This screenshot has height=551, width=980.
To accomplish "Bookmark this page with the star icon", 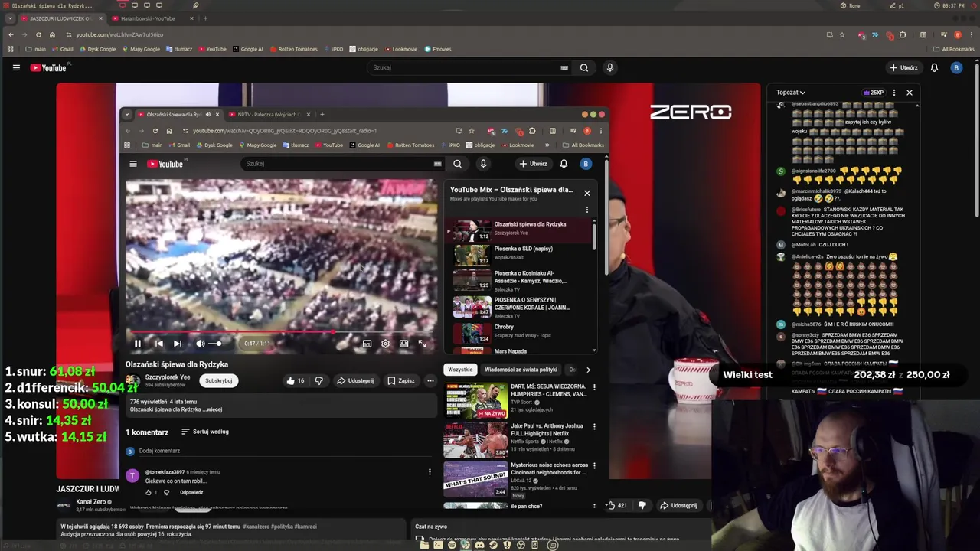I will 842,34.
